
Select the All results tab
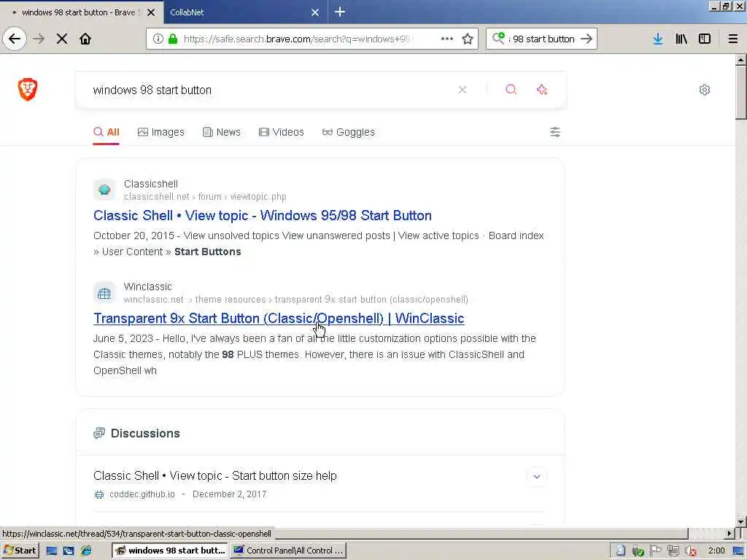tap(107, 133)
